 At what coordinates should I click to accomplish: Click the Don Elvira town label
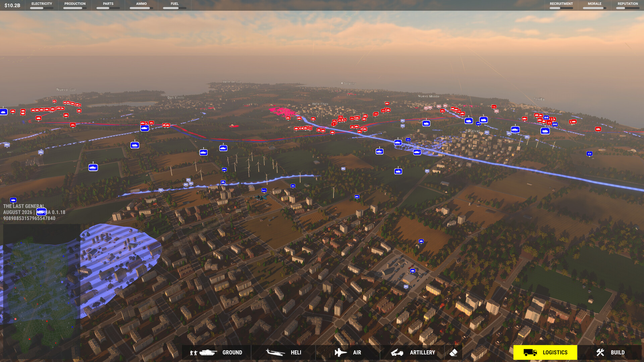176,98
